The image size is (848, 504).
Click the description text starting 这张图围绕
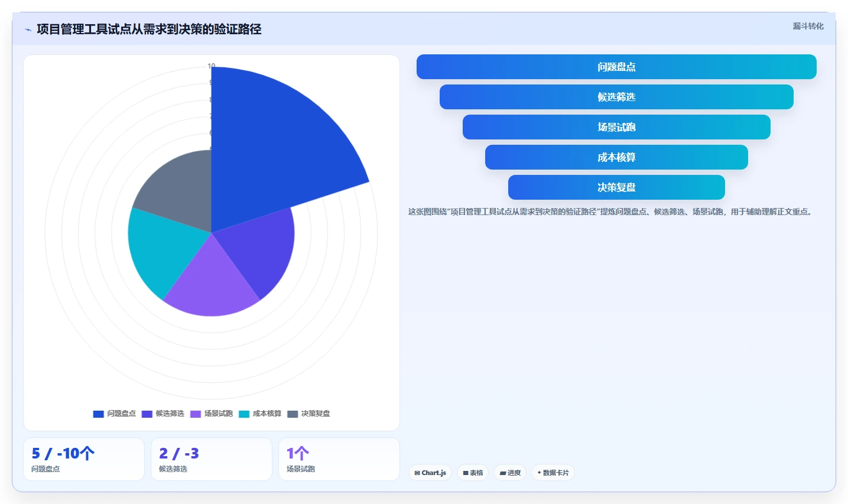610,212
